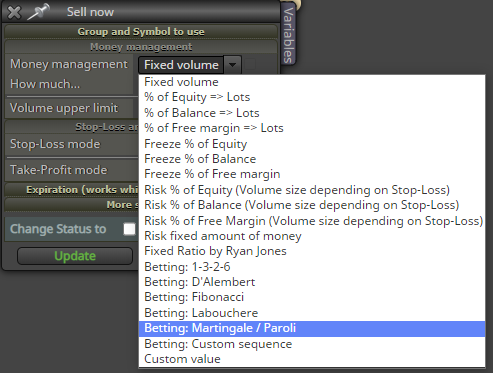Select Freeze % of Equity option
This screenshot has width=493, height=373.
312,144
